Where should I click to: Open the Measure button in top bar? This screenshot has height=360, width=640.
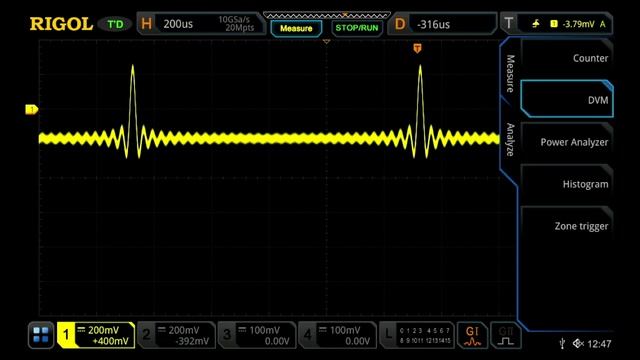pos(296,28)
